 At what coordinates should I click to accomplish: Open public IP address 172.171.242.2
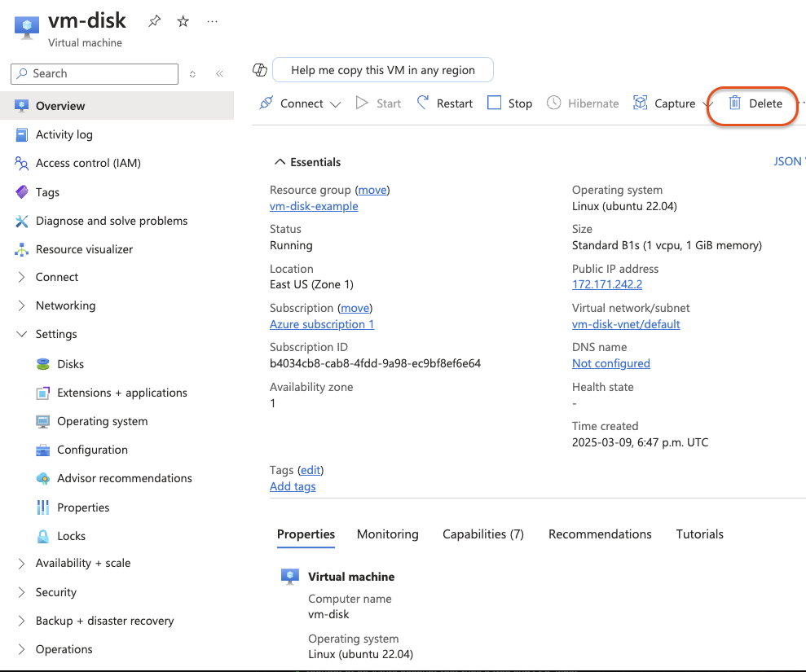pos(607,284)
